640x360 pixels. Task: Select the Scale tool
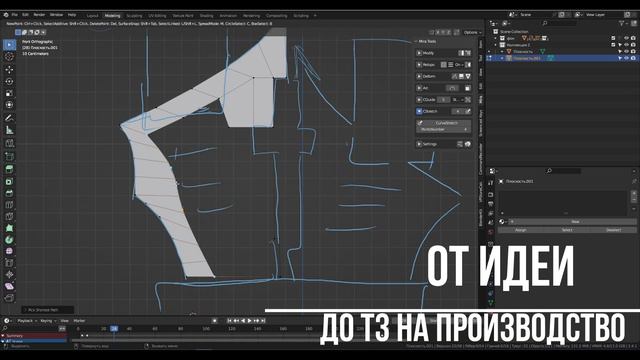pyautogui.click(x=9, y=93)
